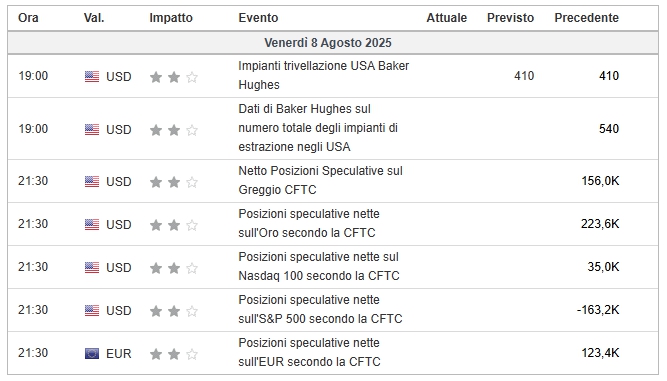Image resolution: width=667 pixels, height=381 pixels.
Task: Open the Nasdaq 100 CFTC positions event
Action: pos(319,266)
